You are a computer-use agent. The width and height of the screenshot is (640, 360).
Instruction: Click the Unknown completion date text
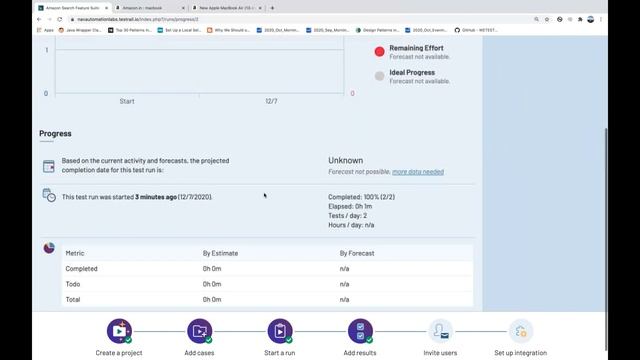[346, 160]
